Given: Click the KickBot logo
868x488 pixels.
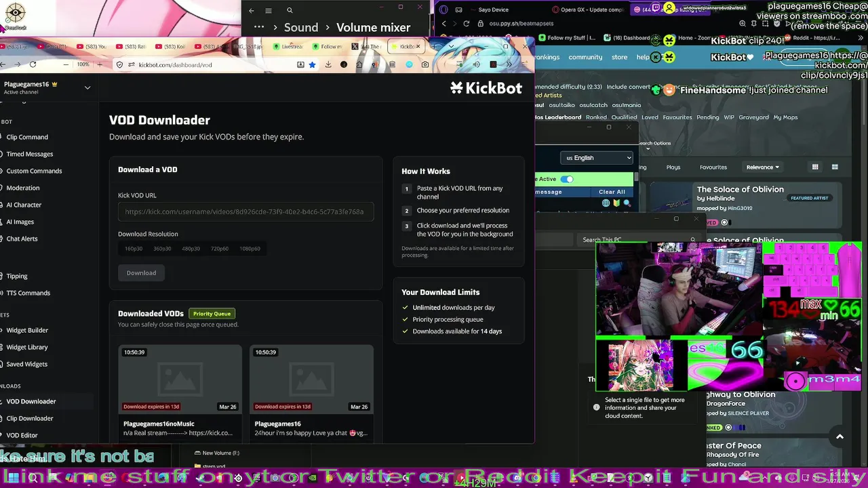Looking at the screenshot, I should click(486, 87).
